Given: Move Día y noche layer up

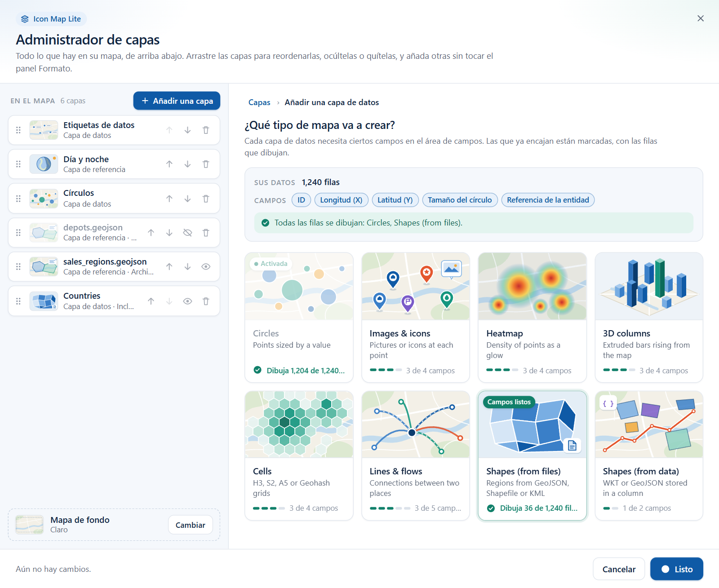Looking at the screenshot, I should click(x=169, y=164).
